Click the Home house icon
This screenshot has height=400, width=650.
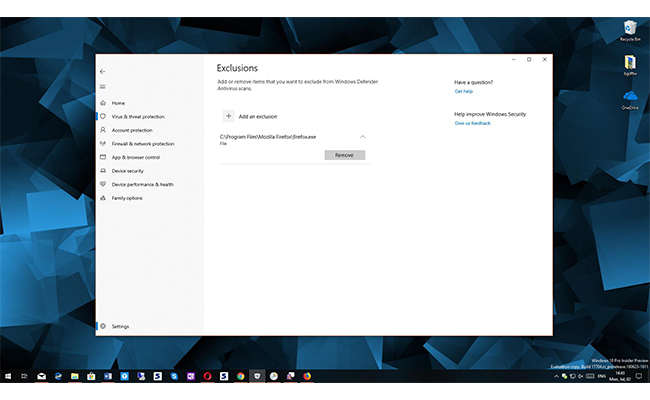coord(102,103)
